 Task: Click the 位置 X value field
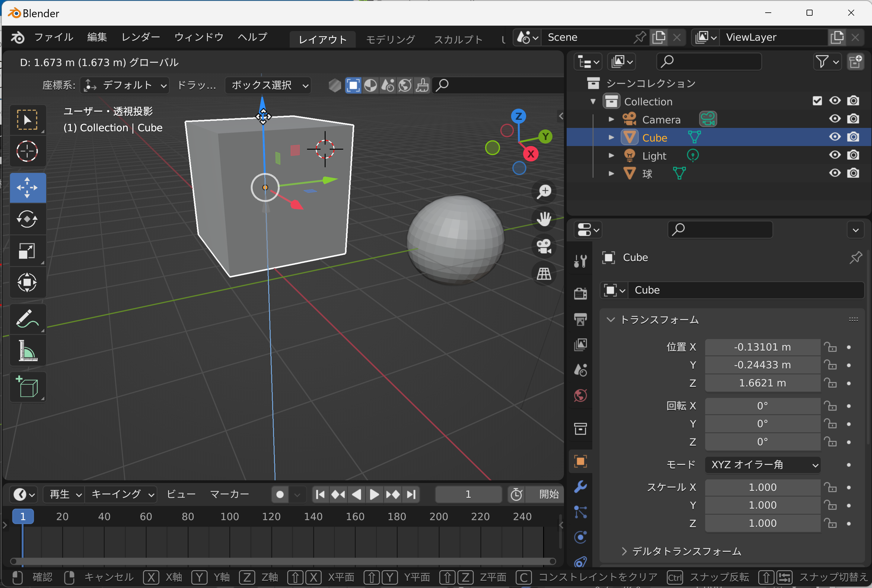pyautogui.click(x=762, y=347)
